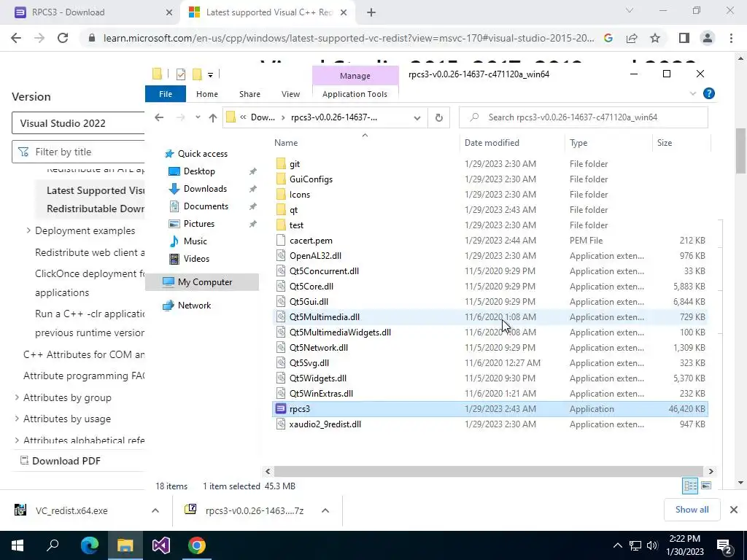This screenshot has height=560, width=747.
Task: Reload the Chrome page
Action: [x=63, y=38]
